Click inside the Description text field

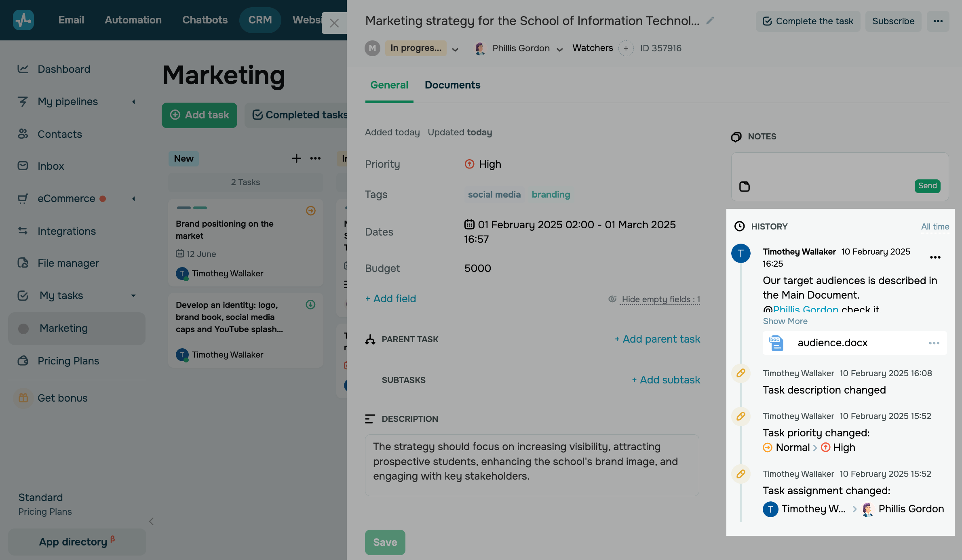click(x=532, y=465)
